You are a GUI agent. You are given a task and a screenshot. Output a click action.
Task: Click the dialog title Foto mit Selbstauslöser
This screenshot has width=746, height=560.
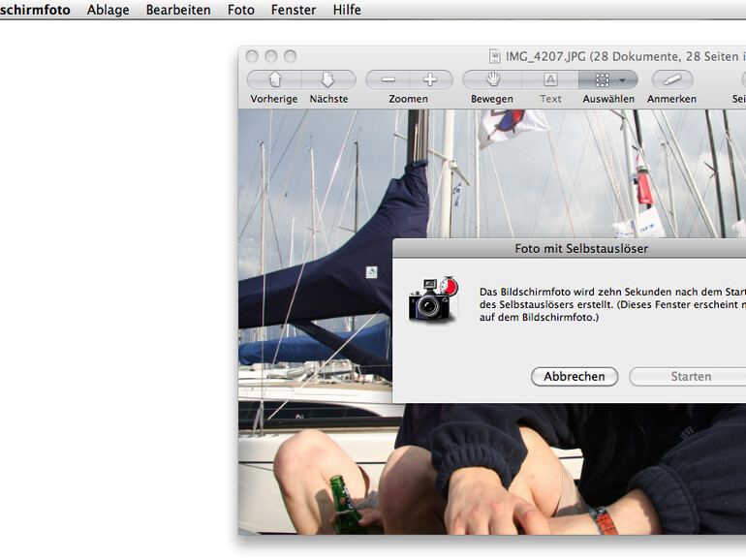pos(581,248)
